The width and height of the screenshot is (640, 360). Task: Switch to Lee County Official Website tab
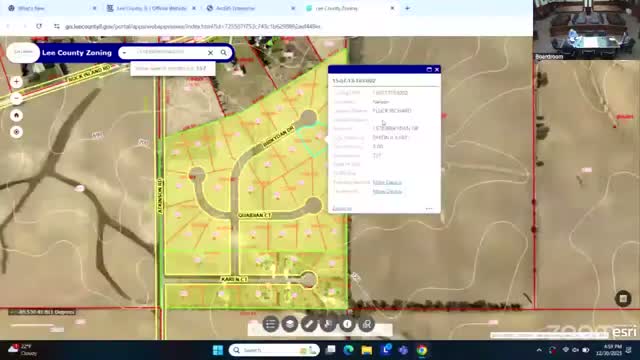151,8
